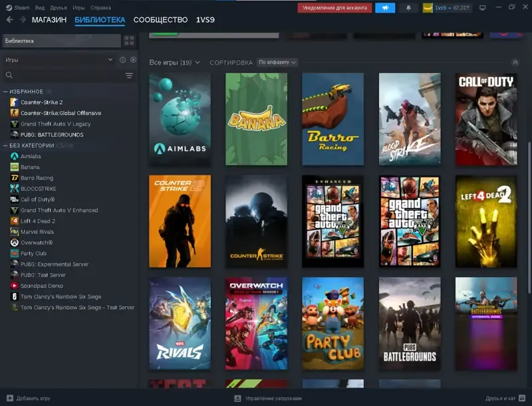Expand the Все игры (19) dropdown

click(174, 62)
